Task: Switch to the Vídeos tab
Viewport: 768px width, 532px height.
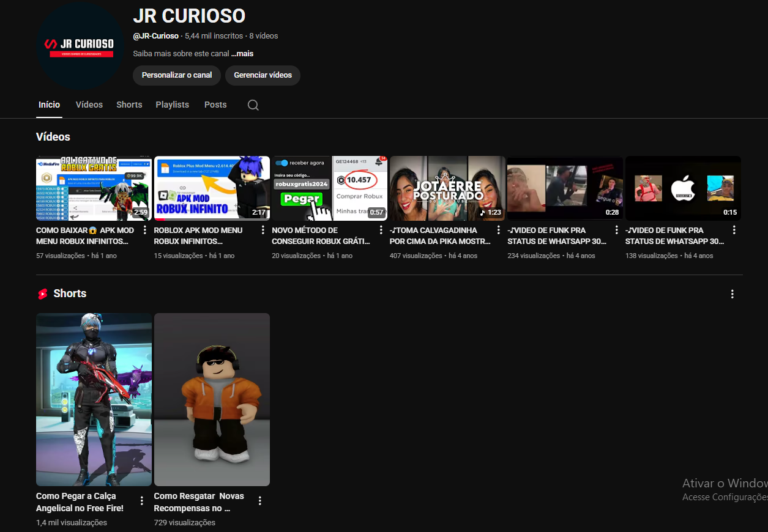Action: point(89,105)
